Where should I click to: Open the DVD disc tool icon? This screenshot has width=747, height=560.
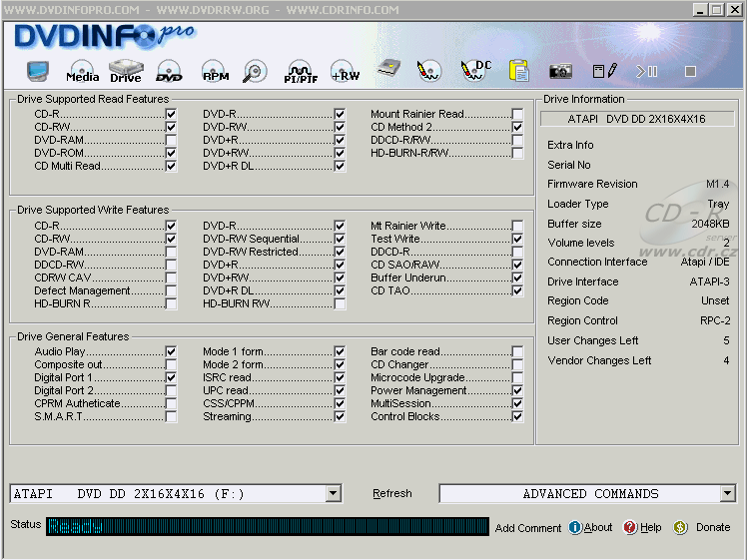tap(169, 72)
